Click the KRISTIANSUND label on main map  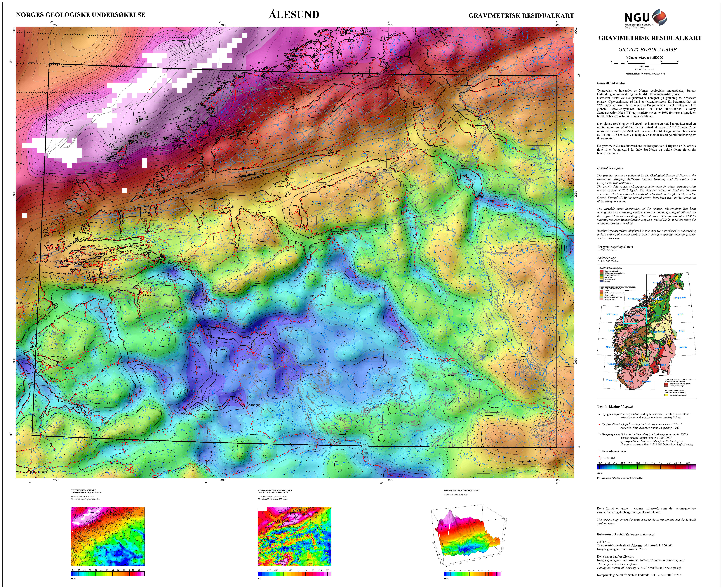point(361,31)
